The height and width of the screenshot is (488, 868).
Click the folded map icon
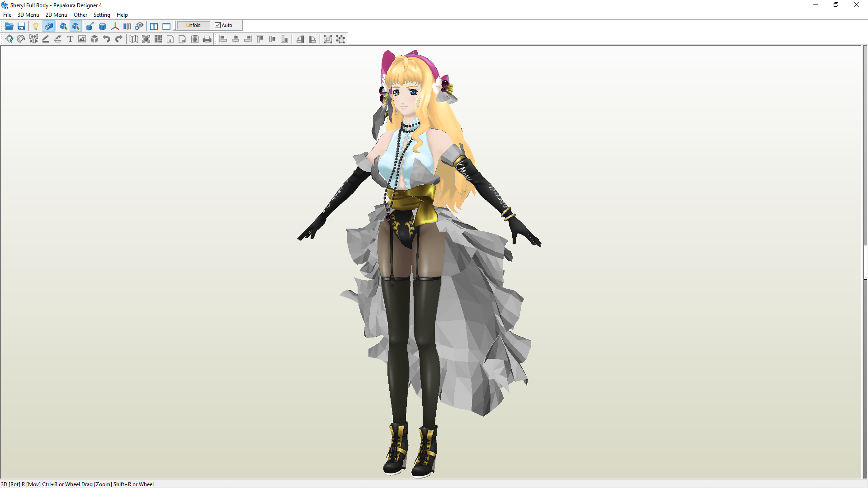[134, 39]
